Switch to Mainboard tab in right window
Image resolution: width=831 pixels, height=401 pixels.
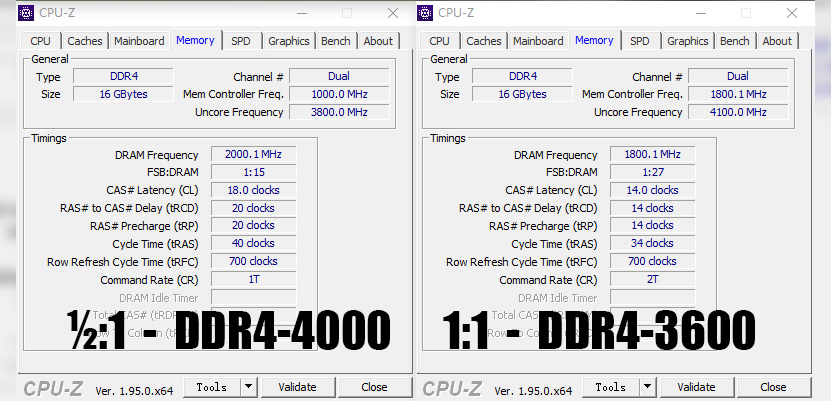(x=538, y=41)
